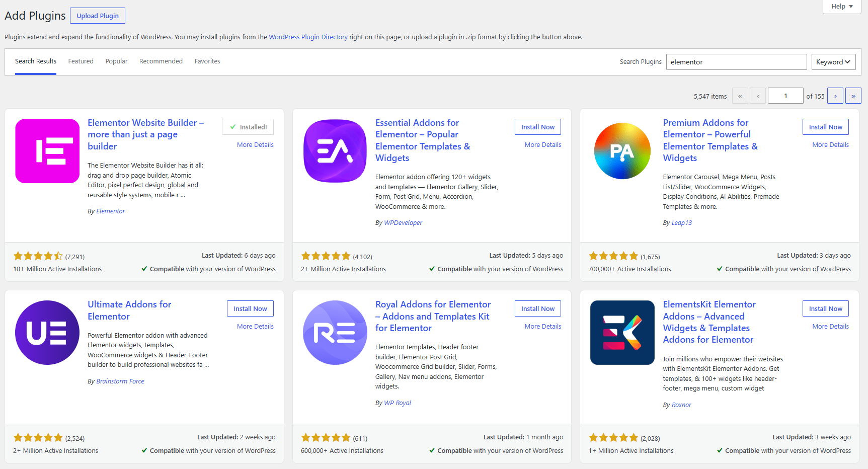
Task: Open the Featured plugins tab
Action: click(x=81, y=61)
